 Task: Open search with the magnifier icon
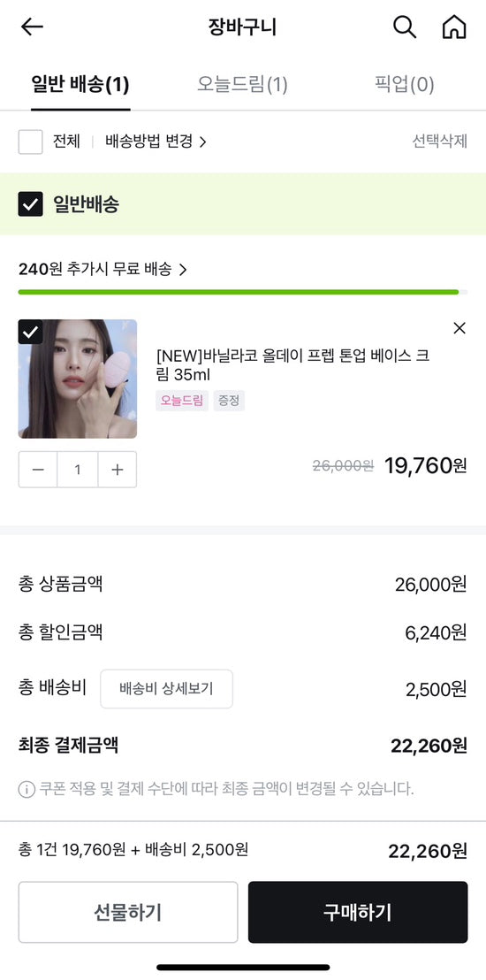pyautogui.click(x=404, y=27)
